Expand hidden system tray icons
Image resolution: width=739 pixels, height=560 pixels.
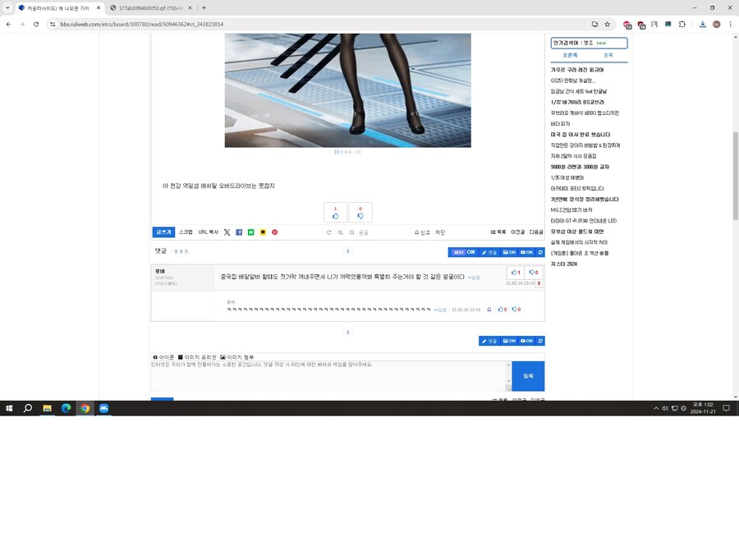pos(655,408)
